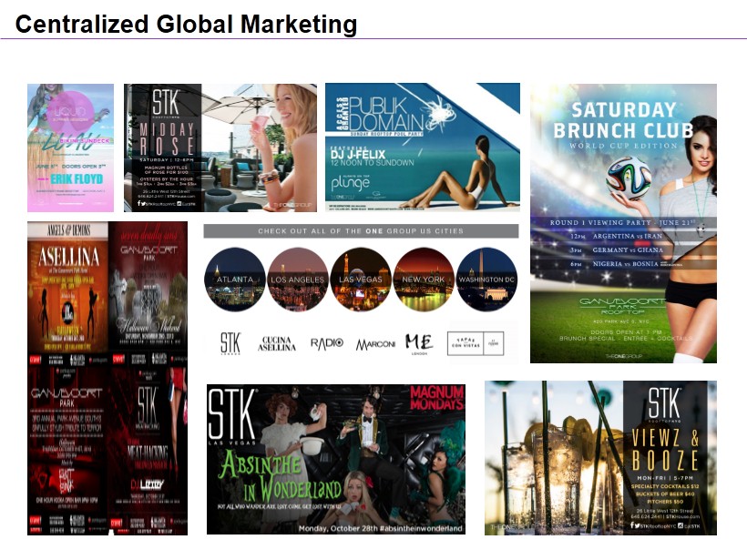The width and height of the screenshot is (747, 560).
Task: Open the Marconi brand logo
Action: click(375, 343)
